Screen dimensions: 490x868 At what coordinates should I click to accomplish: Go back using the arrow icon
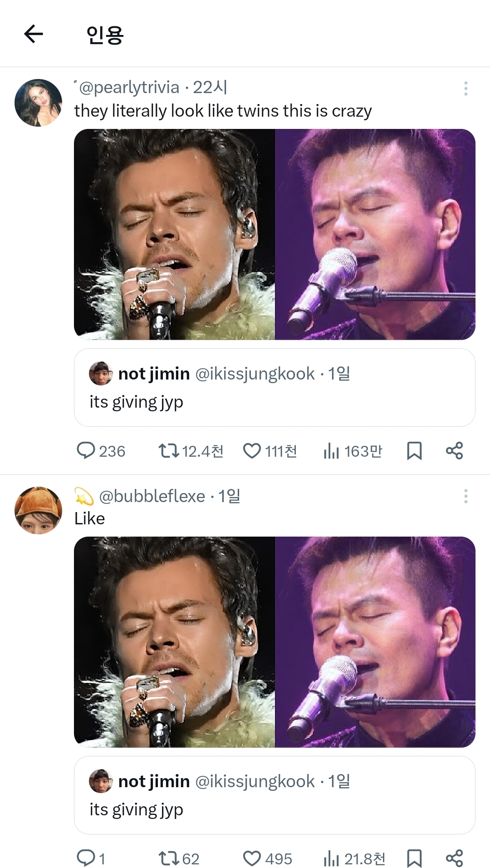tap(33, 34)
